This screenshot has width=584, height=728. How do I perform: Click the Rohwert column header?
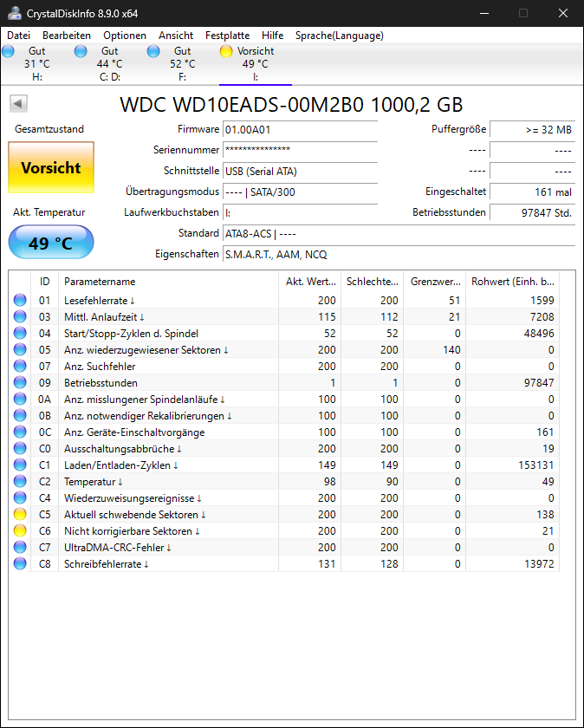pos(512,282)
